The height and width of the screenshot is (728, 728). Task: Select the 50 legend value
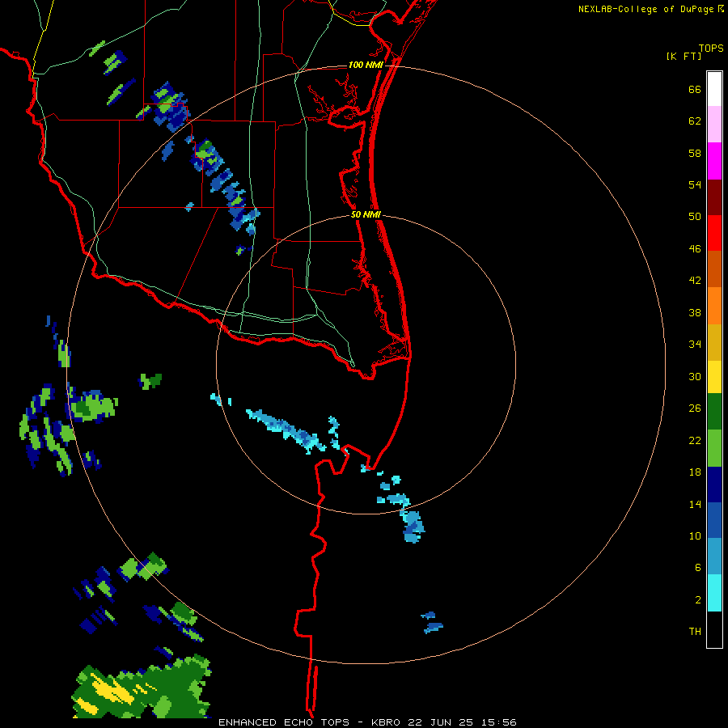(x=695, y=217)
